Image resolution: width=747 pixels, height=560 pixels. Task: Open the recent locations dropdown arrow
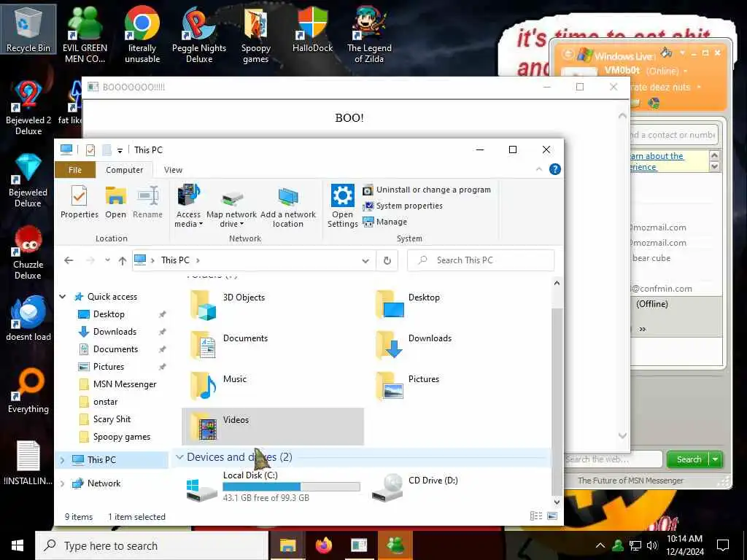tap(108, 260)
